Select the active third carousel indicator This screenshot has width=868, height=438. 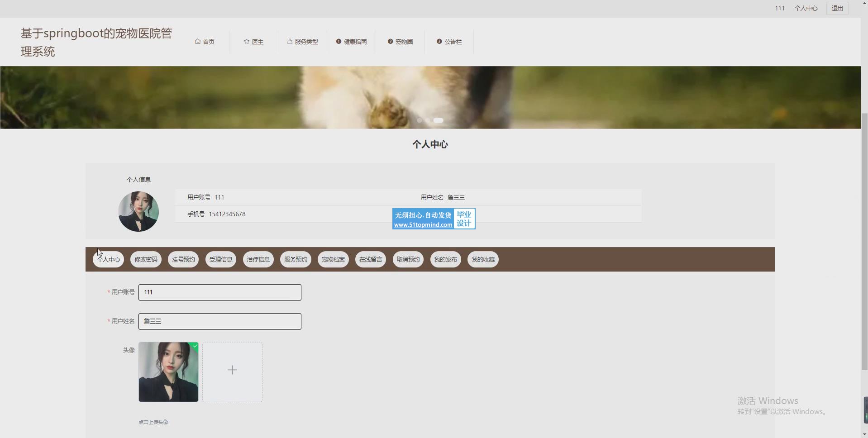[438, 120]
